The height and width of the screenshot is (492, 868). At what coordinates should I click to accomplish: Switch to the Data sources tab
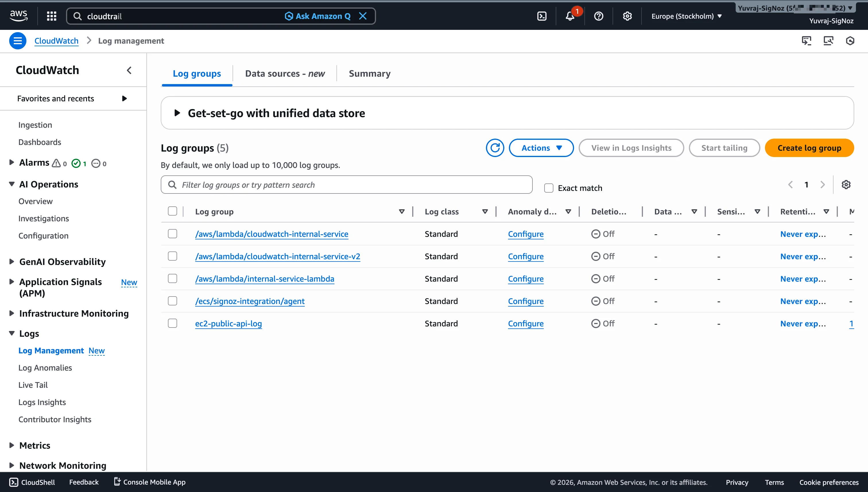(284, 73)
